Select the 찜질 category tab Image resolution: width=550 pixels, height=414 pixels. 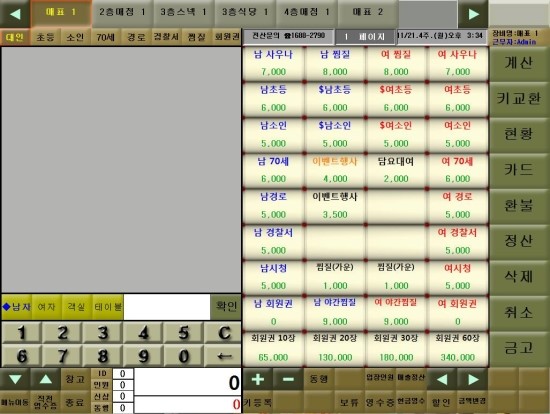tap(196, 37)
